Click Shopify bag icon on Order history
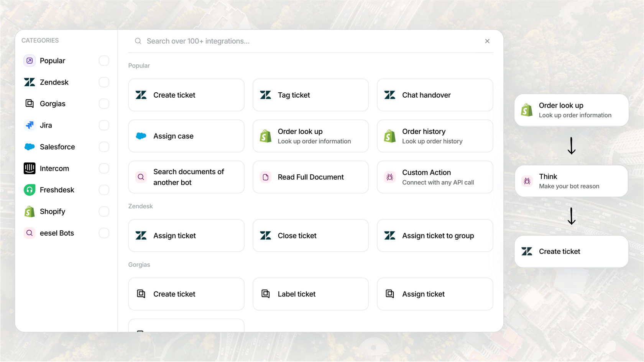Image resolution: width=644 pixels, height=362 pixels. (x=390, y=136)
